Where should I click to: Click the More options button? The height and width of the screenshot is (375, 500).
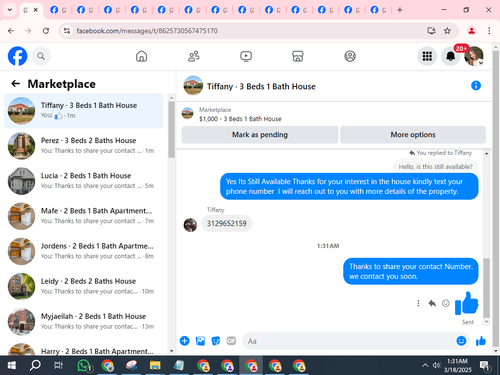413,135
